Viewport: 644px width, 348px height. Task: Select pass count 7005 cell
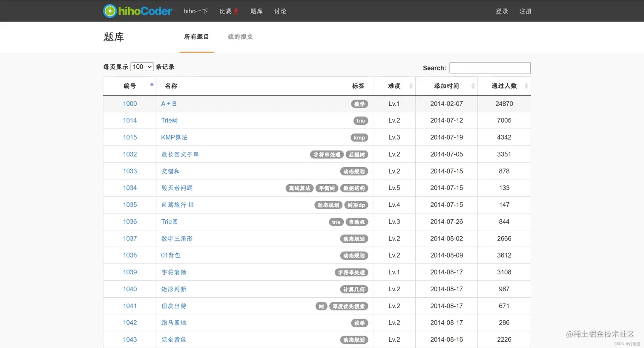tap(504, 120)
